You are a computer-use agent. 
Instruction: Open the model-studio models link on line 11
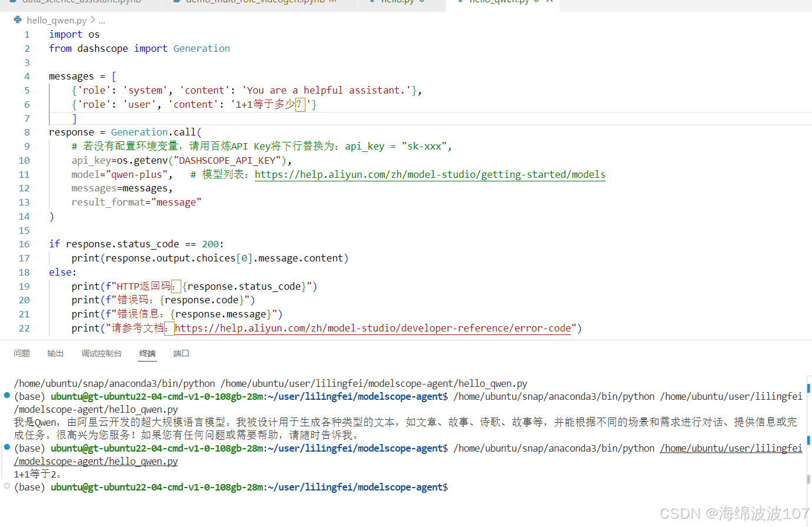click(430, 174)
